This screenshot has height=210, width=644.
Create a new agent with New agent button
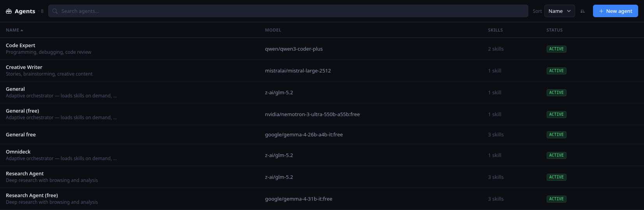pos(615,11)
